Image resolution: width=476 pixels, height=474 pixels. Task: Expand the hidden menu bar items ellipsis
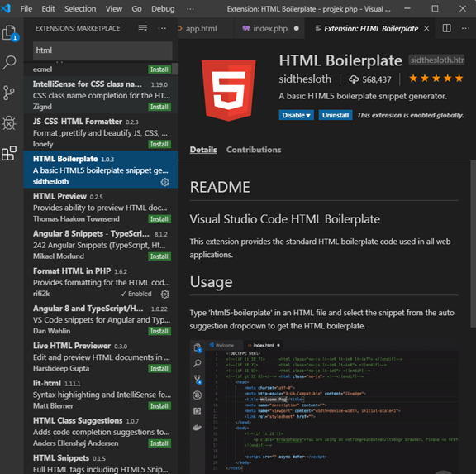[190, 9]
